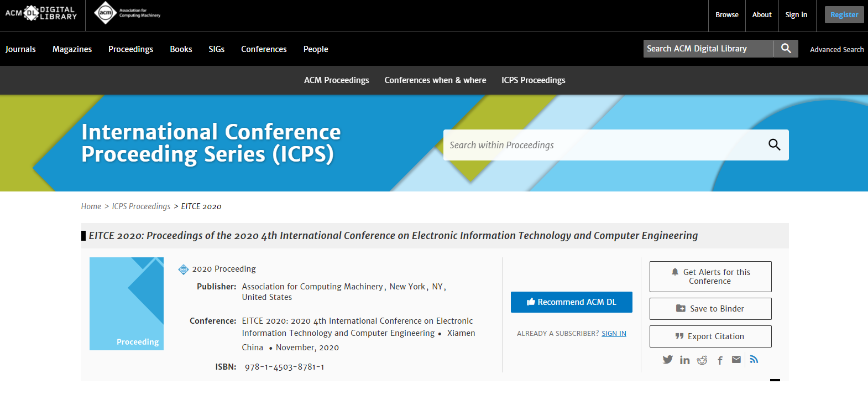Open the Conferences menu
The height and width of the screenshot is (394, 868).
[264, 49]
